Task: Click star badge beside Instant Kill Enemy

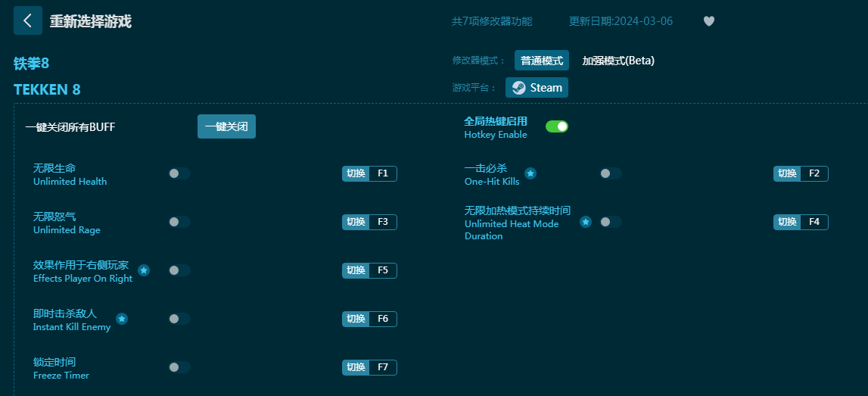Action: [122, 319]
